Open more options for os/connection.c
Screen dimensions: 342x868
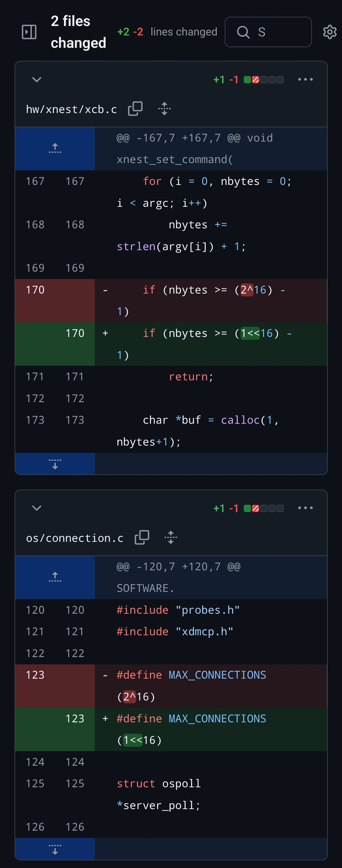(x=305, y=508)
